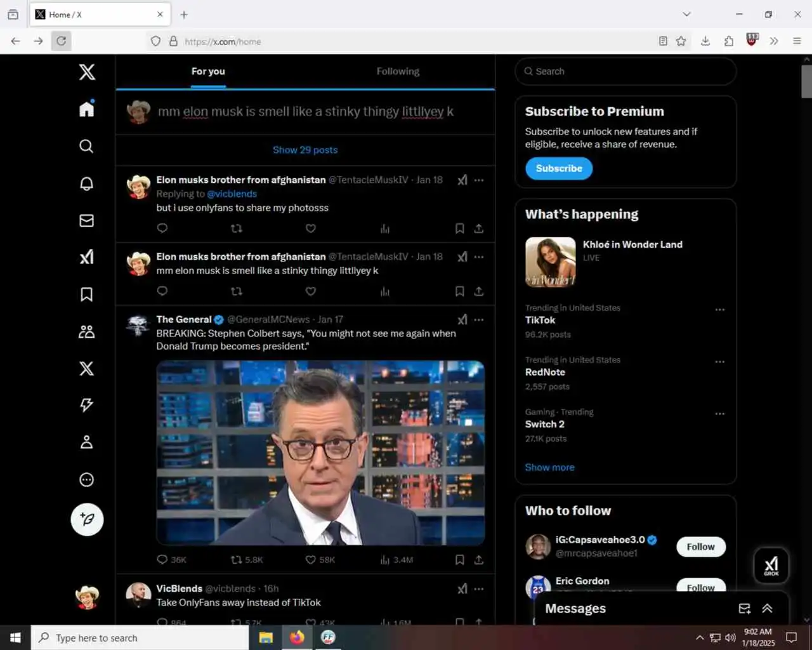The height and width of the screenshot is (650, 812).
Task: Reply to the onlyfans photosss post
Action: (x=162, y=229)
